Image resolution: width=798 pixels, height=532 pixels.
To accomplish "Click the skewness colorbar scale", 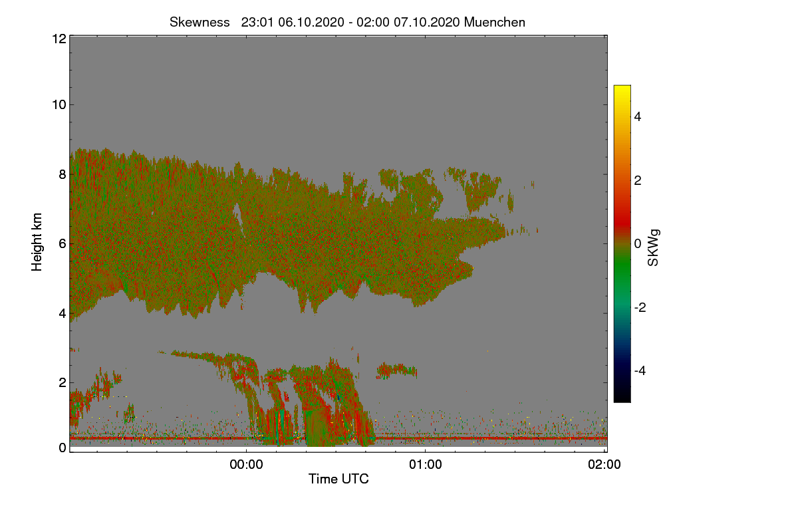I will (x=622, y=243).
